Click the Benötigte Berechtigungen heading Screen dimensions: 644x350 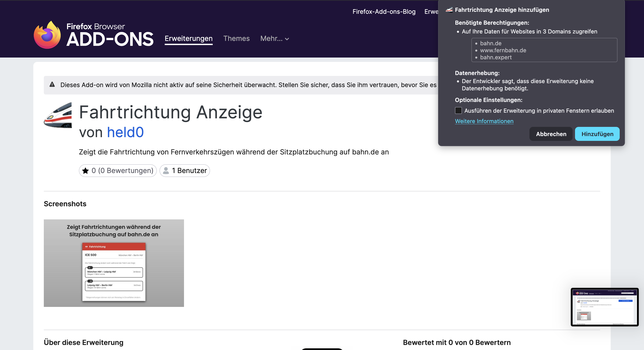(492, 23)
